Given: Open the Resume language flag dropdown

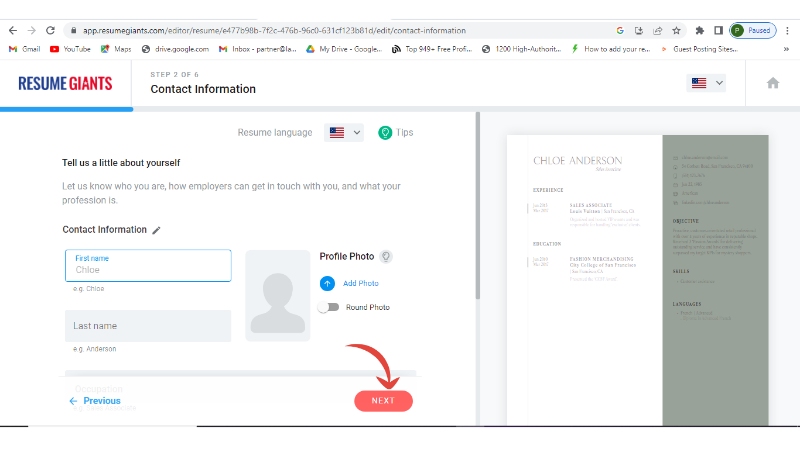Looking at the screenshot, I should (x=343, y=132).
